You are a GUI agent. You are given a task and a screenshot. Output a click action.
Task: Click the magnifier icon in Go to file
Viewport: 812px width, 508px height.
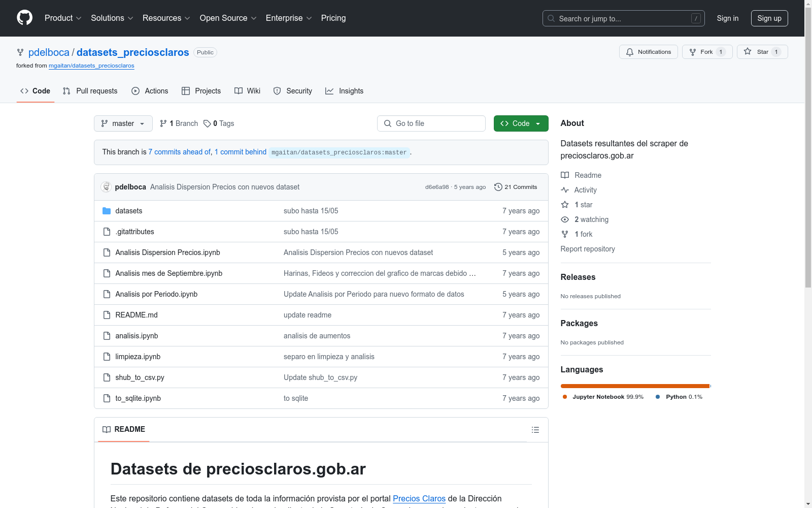click(x=388, y=123)
